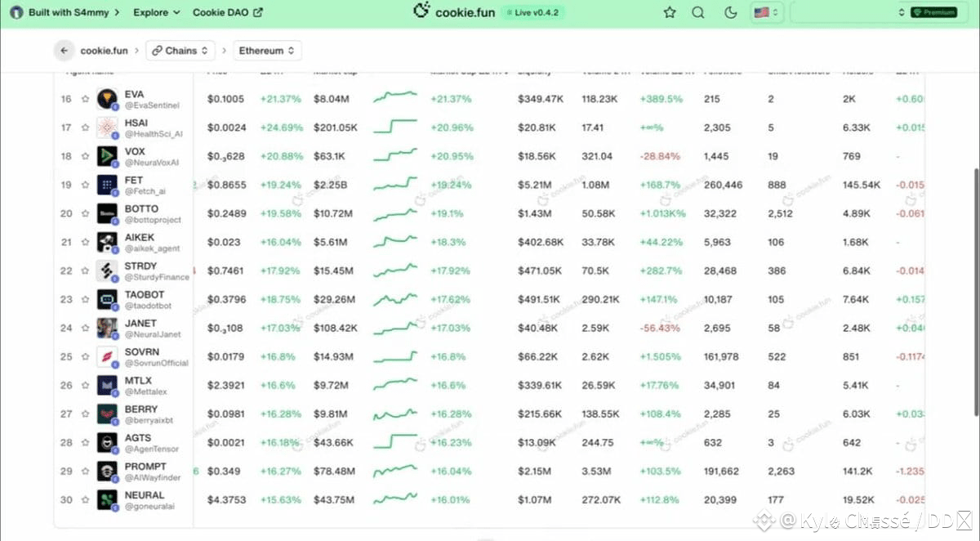Open Cookie DAO via its external-link icon
Viewport: 980px width, 541px height.
[259, 11]
